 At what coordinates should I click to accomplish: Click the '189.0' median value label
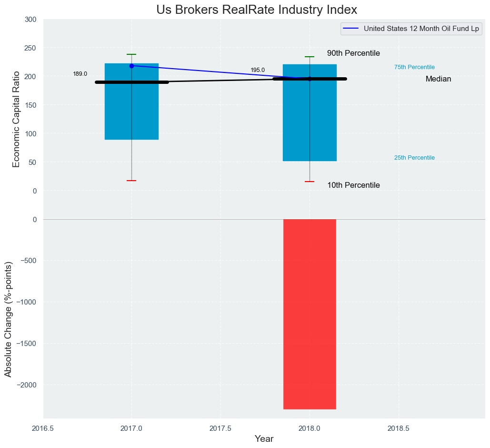pos(80,74)
